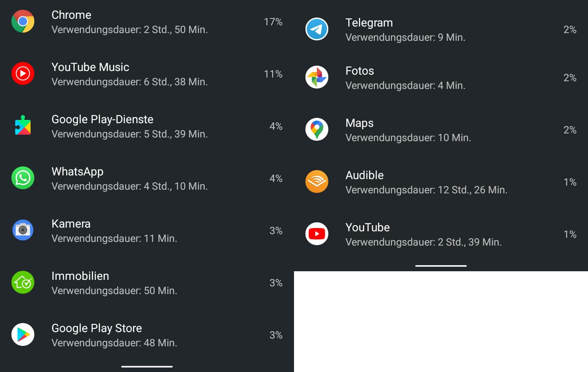
Task: Tap the Telegram paper plane icon
Action: click(317, 29)
